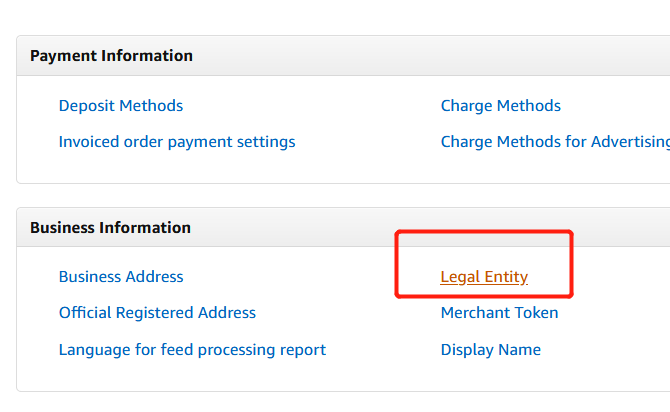Edit the store's display name
This screenshot has width=670, height=412.
[x=490, y=350]
